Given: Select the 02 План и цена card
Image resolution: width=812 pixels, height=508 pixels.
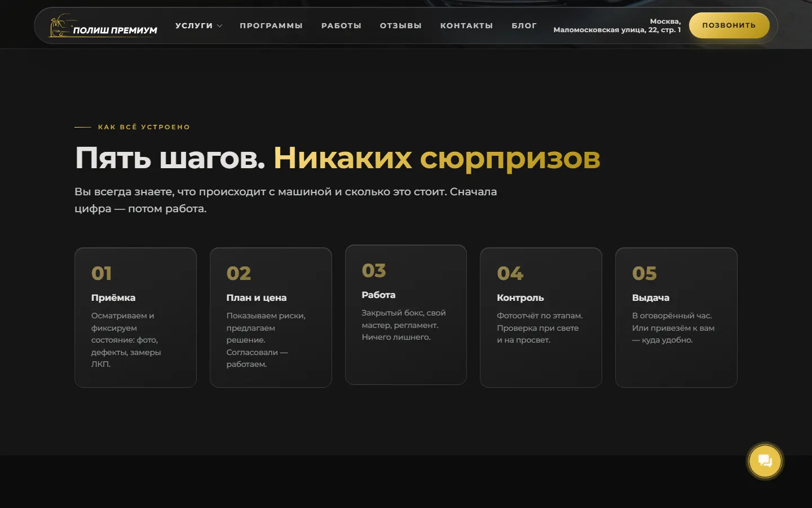Looking at the screenshot, I should [x=271, y=317].
